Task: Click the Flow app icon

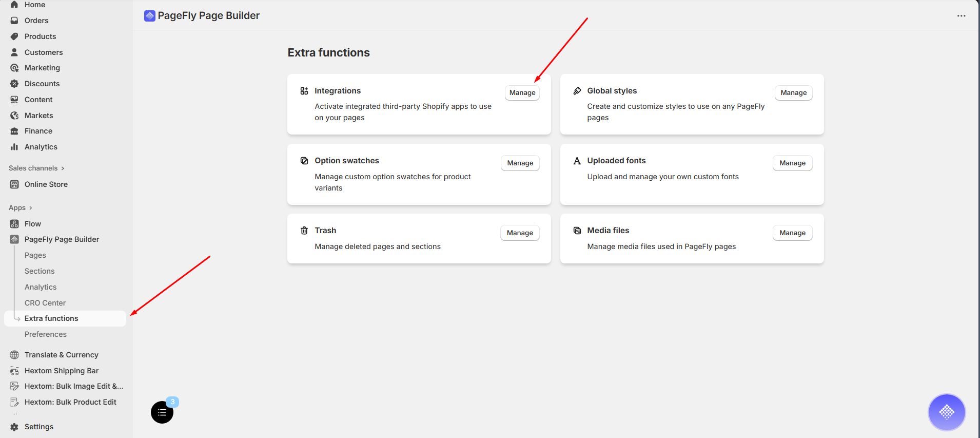Action: 14,224
